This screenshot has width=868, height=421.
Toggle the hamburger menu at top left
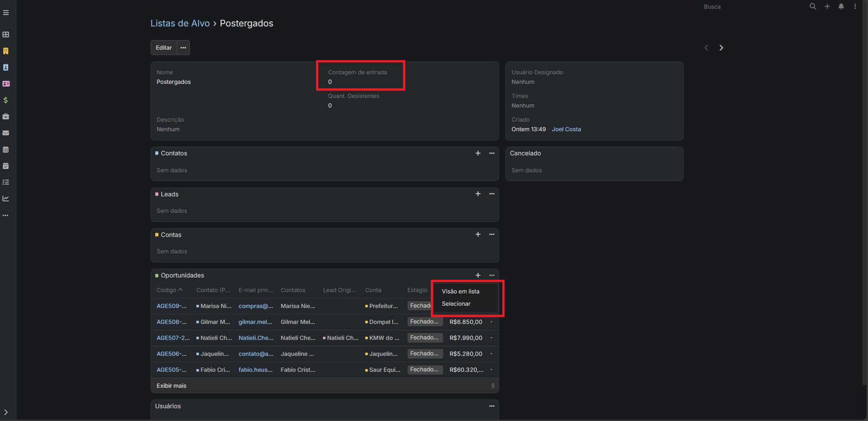6,13
